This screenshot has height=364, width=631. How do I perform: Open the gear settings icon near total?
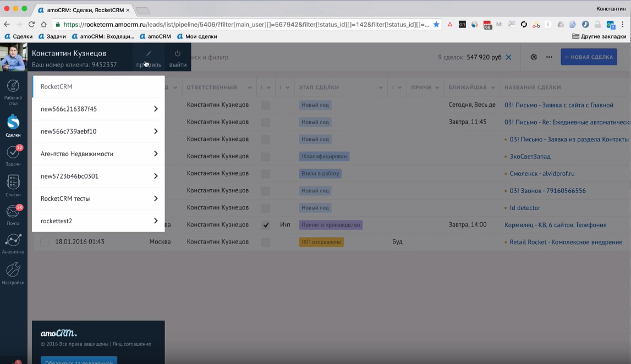click(534, 57)
